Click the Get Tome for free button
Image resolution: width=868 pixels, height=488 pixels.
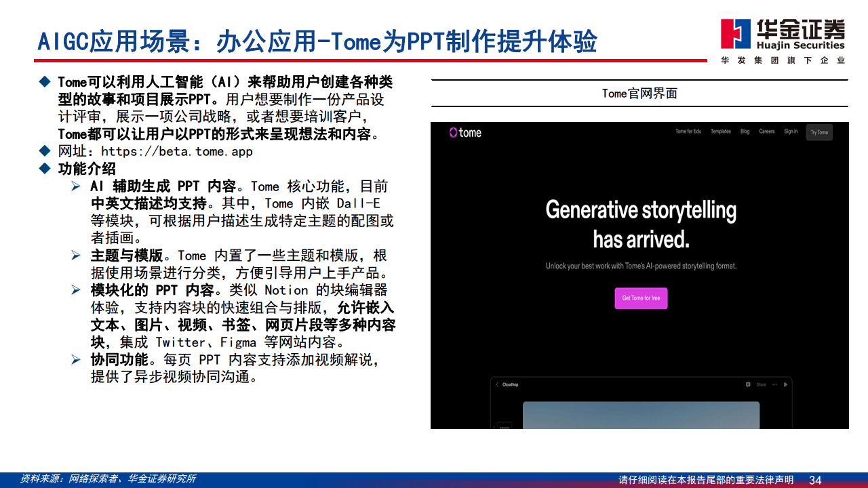tap(641, 298)
